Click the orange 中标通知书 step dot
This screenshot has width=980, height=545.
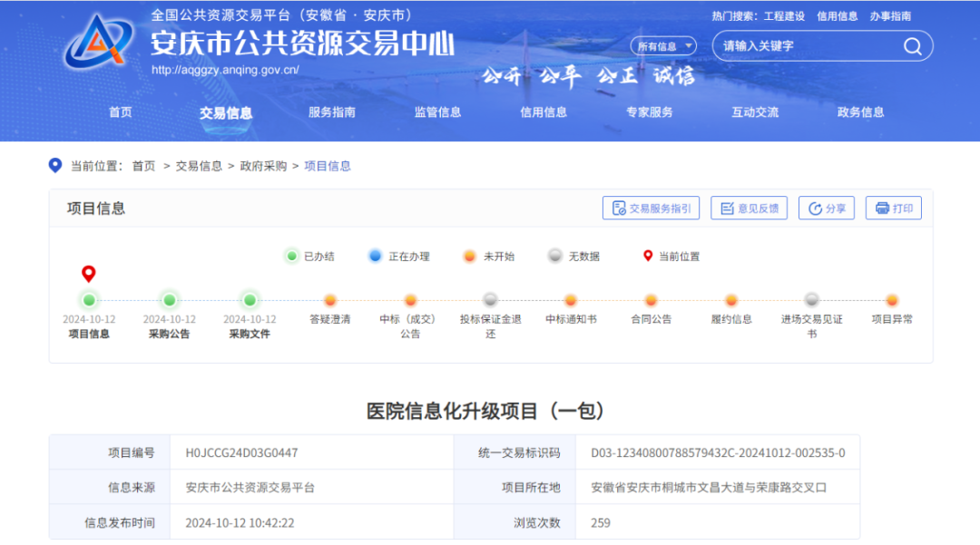pyautogui.click(x=571, y=300)
